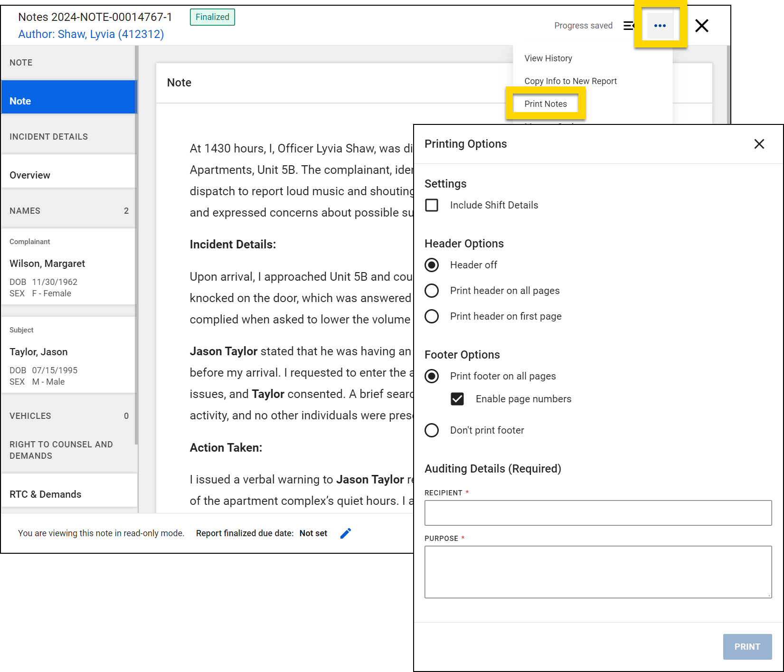The width and height of the screenshot is (784, 672).
Task: Select Copy Info to New Report
Action: click(570, 81)
